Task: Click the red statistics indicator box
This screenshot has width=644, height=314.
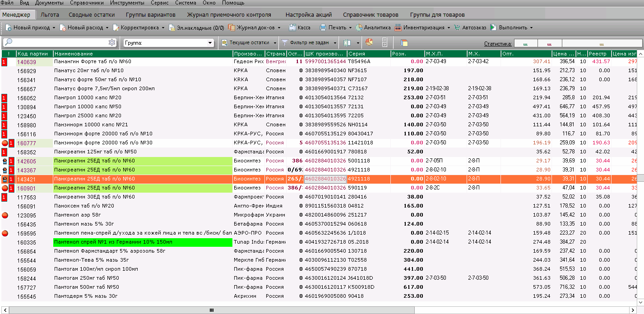Action: pos(549,43)
